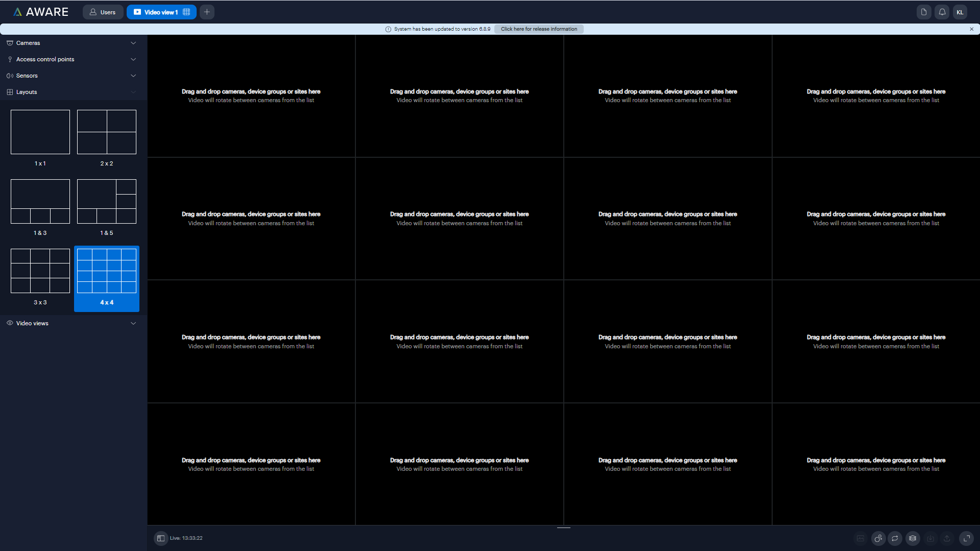Image resolution: width=980 pixels, height=551 pixels.
Task: Expand the Sensors section
Action: click(71, 76)
